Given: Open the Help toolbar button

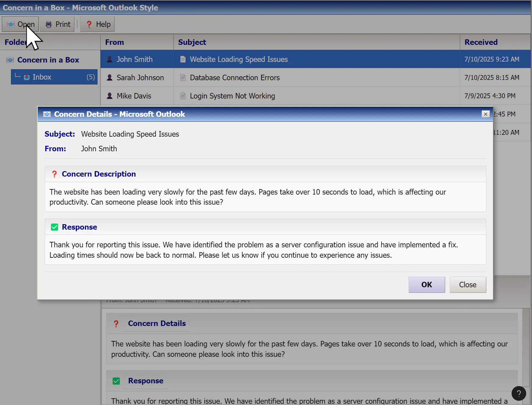Looking at the screenshot, I should (x=98, y=24).
